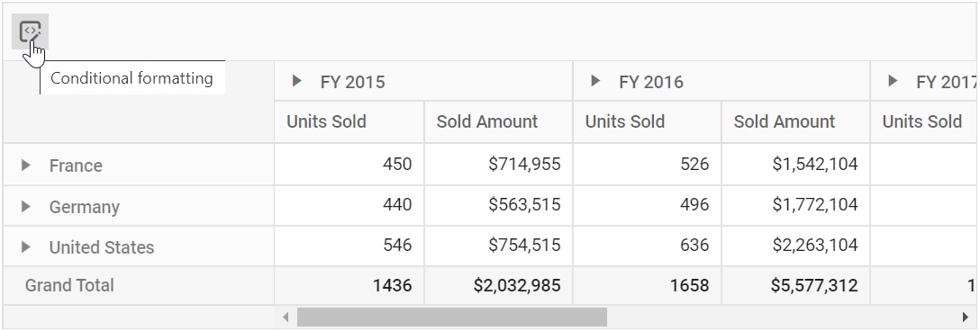Click the United States row label
The width and height of the screenshot is (980, 331).
102,247
